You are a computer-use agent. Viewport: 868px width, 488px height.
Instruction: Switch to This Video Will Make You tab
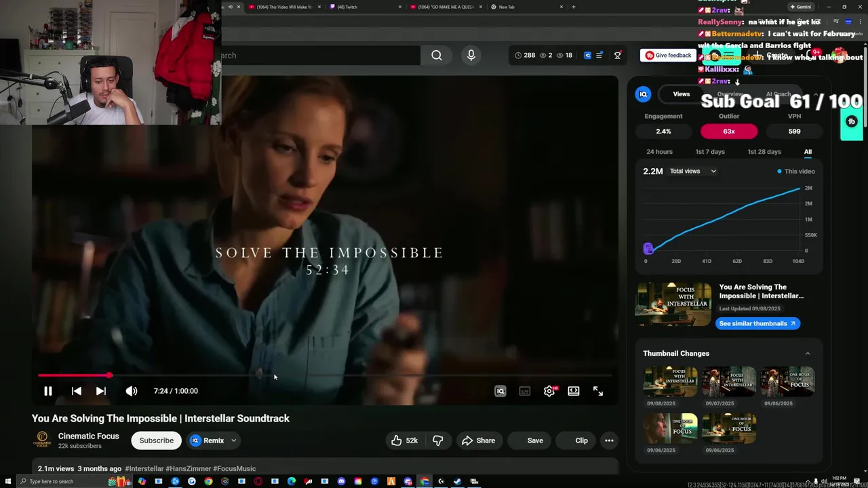click(x=284, y=7)
